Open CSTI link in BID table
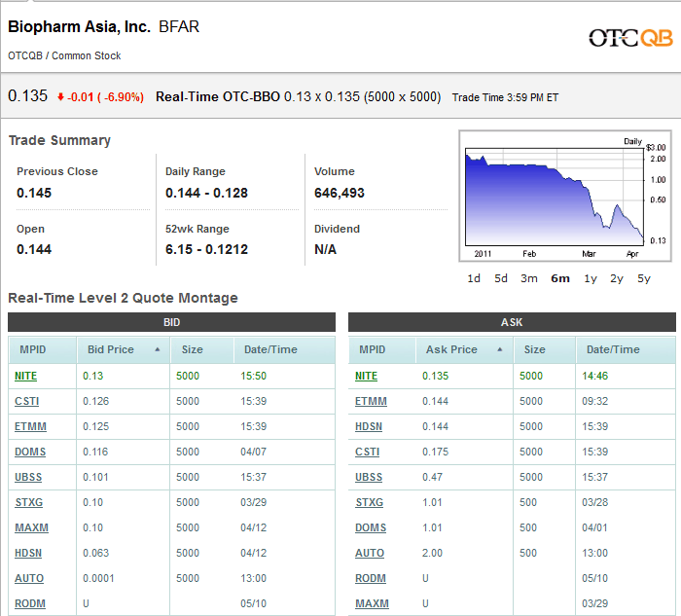Screen dimensions: 681x616 point(27,401)
